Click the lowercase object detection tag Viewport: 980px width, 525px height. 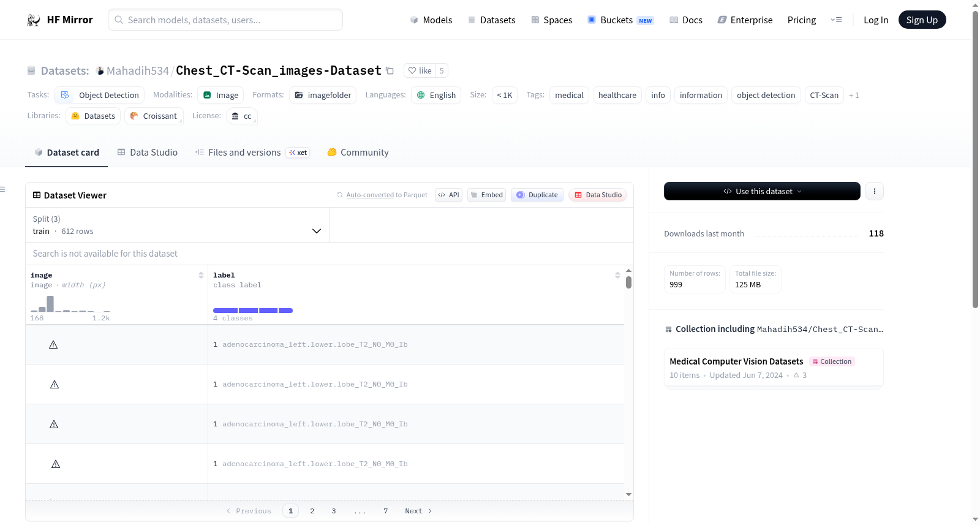click(766, 95)
